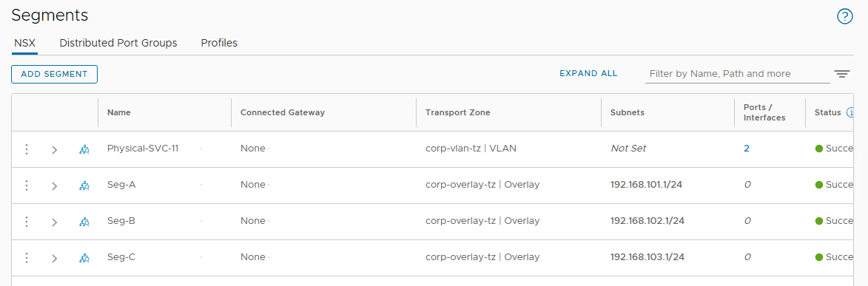Expand the Physical-SVC-11 row
This screenshot has height=286, width=868.
click(x=54, y=149)
